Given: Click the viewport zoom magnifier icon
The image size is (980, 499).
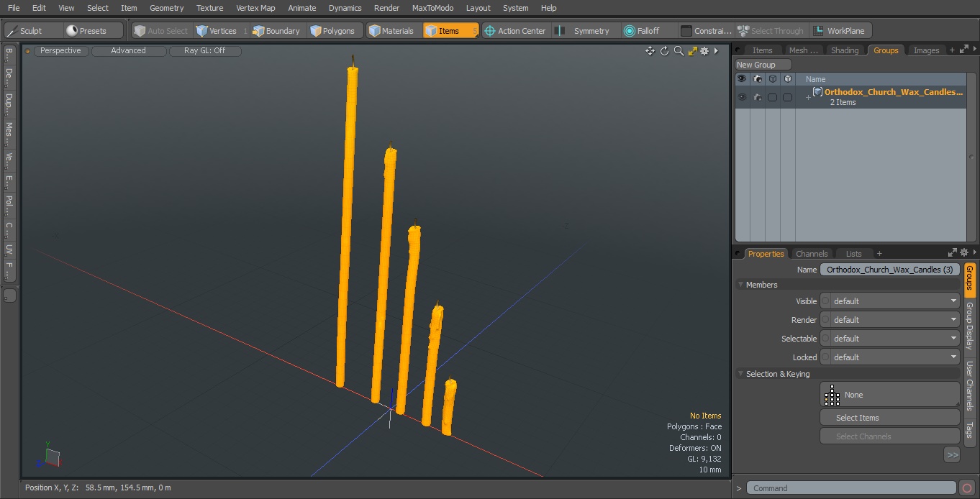Looking at the screenshot, I should (x=679, y=51).
